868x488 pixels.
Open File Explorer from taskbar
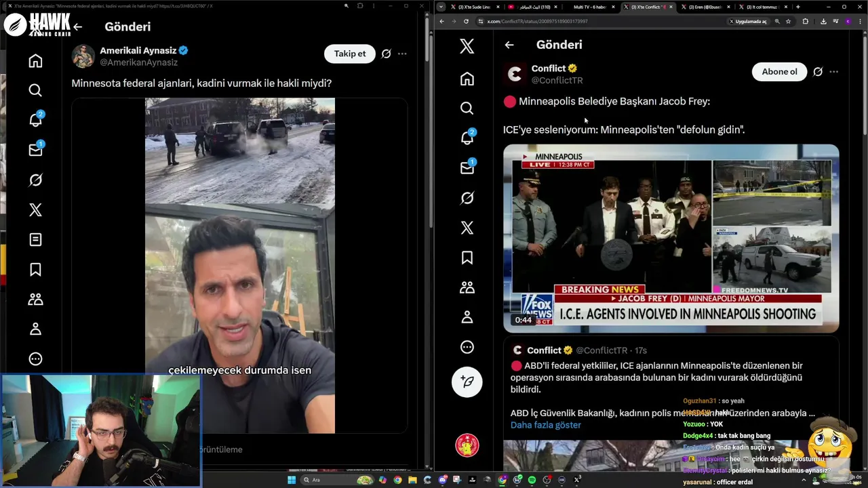412,480
